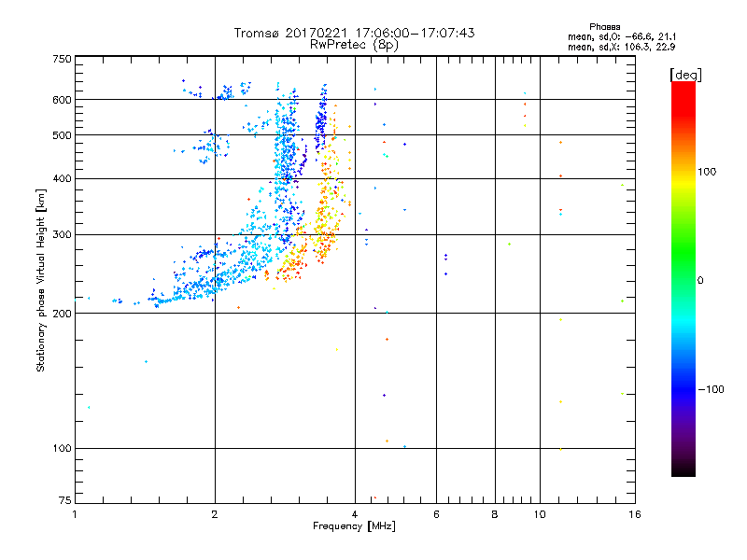This screenshot has width=747, height=560.
Task: Pick the green region of the colorbar
Action: tap(684, 252)
